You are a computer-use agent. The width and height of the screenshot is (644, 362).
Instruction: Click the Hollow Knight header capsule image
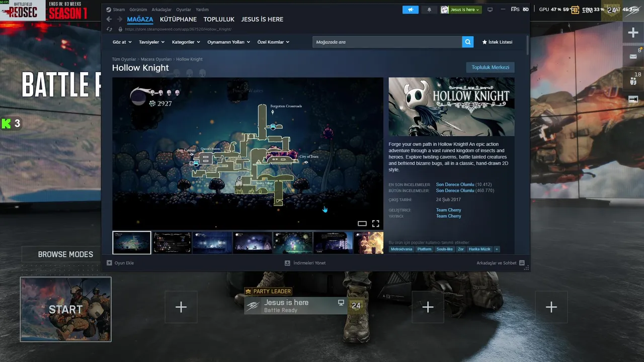[x=451, y=107]
